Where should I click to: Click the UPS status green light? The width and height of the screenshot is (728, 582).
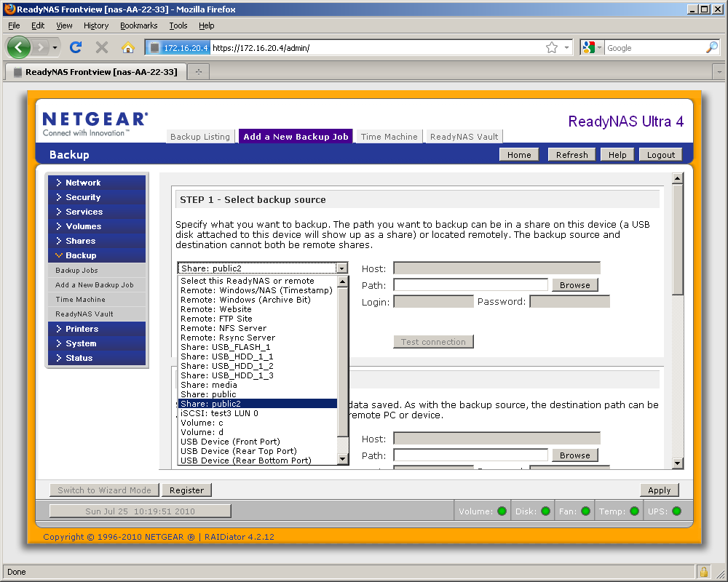click(676, 511)
